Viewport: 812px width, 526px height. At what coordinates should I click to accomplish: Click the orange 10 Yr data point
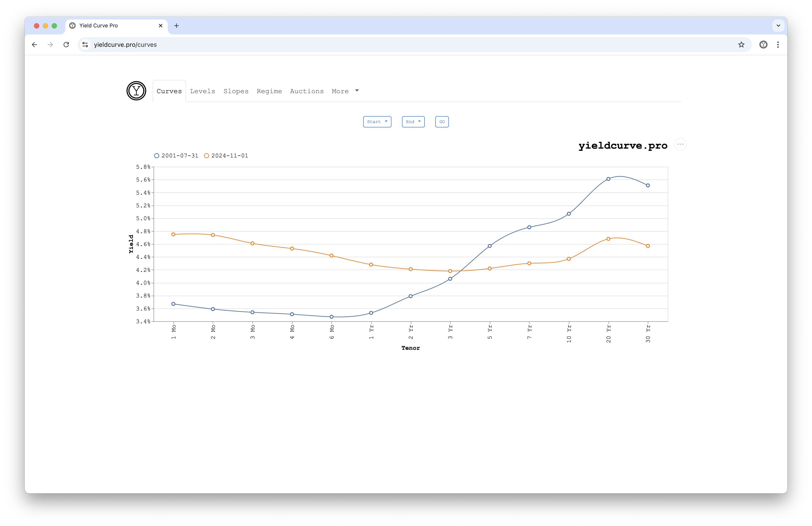(x=569, y=259)
